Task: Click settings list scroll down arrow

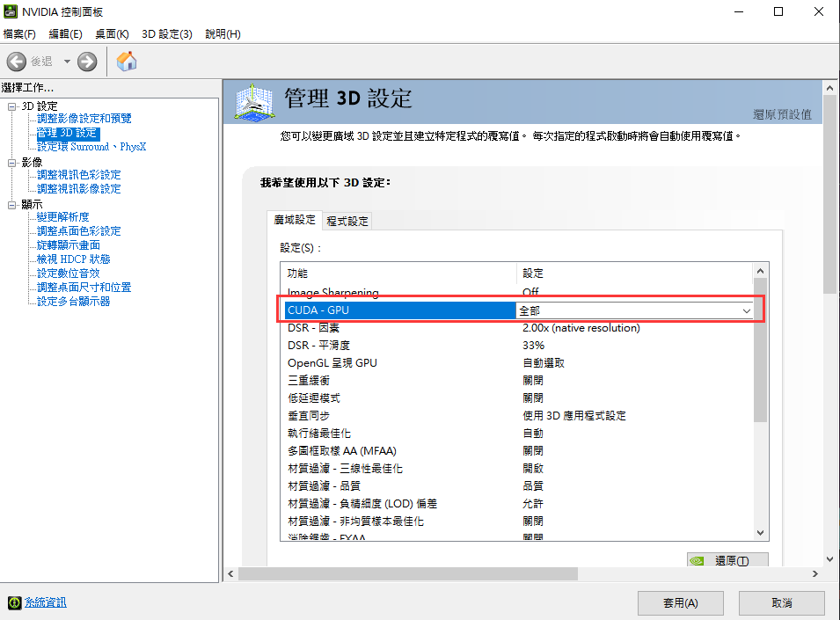Action: [x=760, y=533]
